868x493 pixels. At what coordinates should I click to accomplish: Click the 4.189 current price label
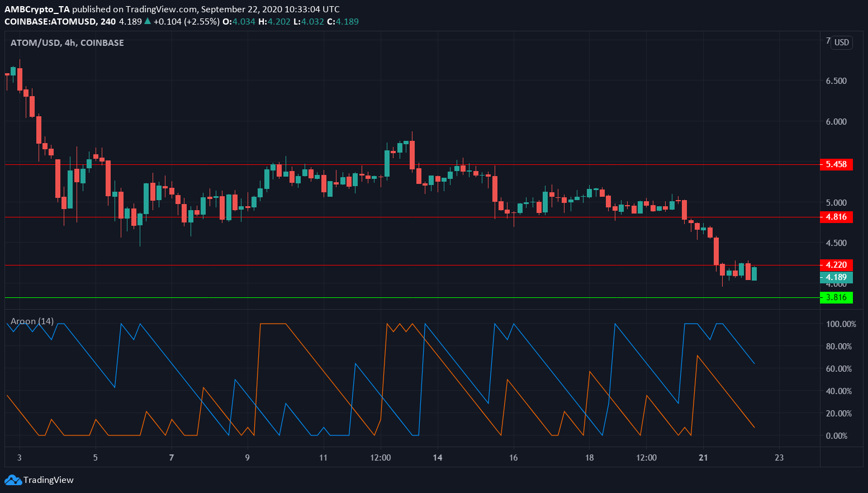[836, 277]
